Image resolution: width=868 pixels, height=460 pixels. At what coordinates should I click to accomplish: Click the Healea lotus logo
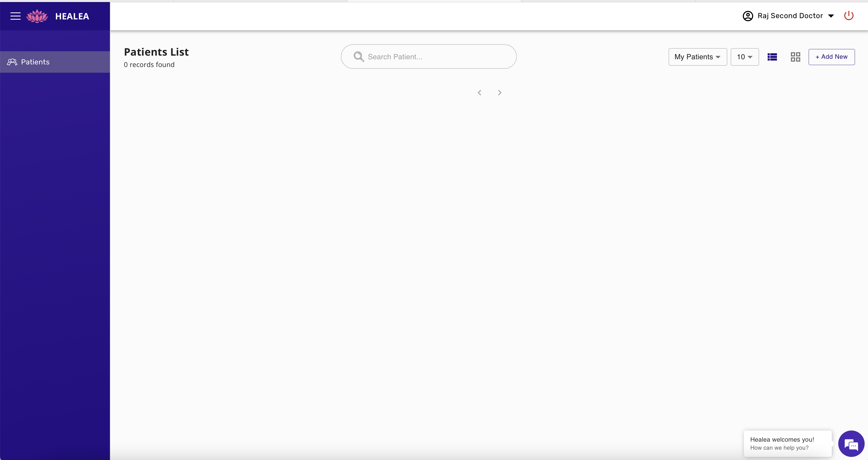point(37,16)
